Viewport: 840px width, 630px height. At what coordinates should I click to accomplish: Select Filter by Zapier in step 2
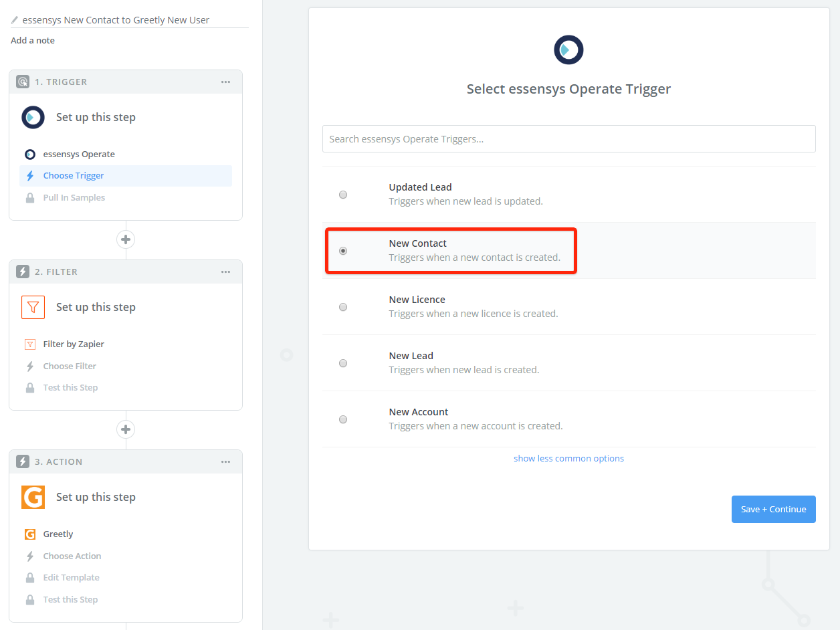[74, 344]
